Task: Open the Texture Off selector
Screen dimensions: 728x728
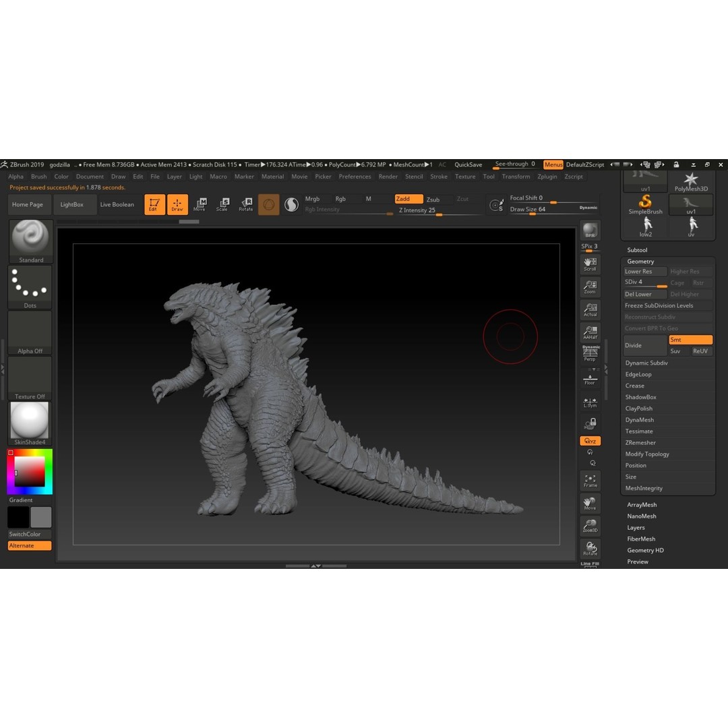Action: (x=30, y=378)
